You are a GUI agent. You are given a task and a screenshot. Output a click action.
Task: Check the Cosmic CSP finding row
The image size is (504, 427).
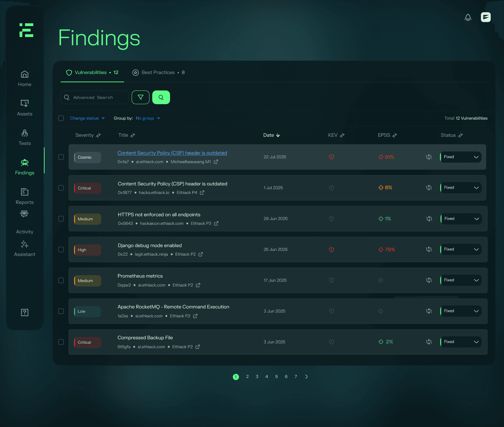pyautogui.click(x=61, y=157)
